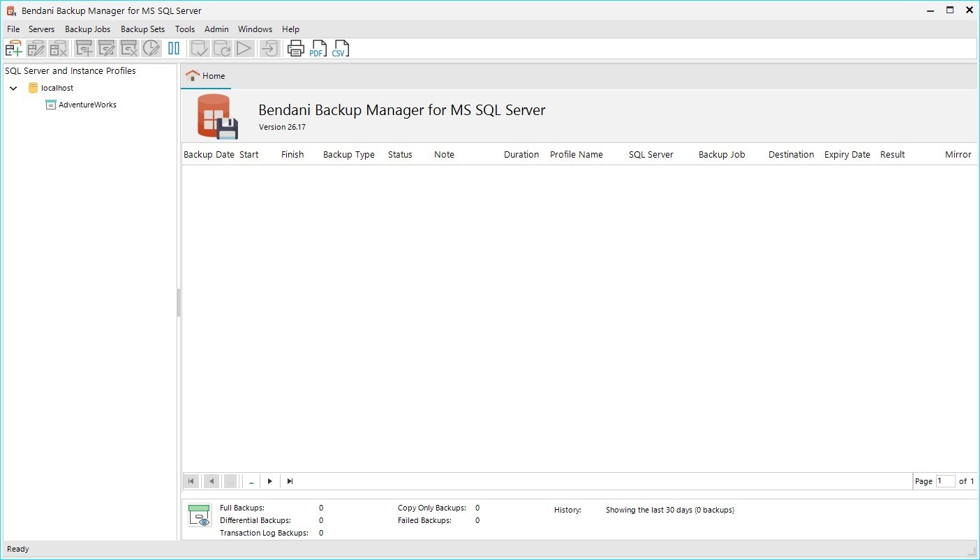Image resolution: width=980 pixels, height=560 pixels.
Task: Open the Windows menu
Action: (x=255, y=29)
